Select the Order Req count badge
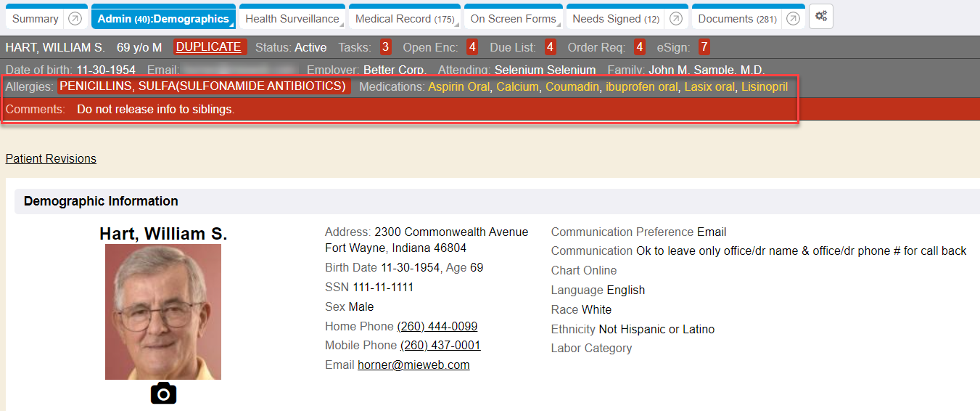 coord(639,47)
